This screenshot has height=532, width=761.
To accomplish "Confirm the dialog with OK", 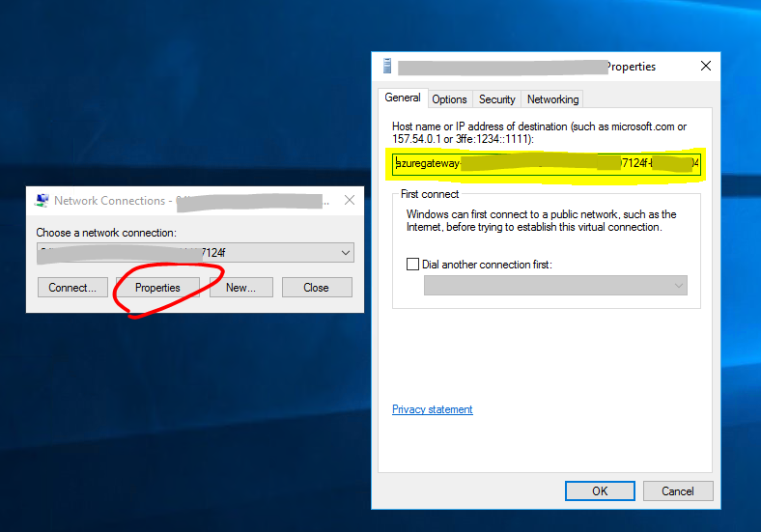I will [600, 490].
